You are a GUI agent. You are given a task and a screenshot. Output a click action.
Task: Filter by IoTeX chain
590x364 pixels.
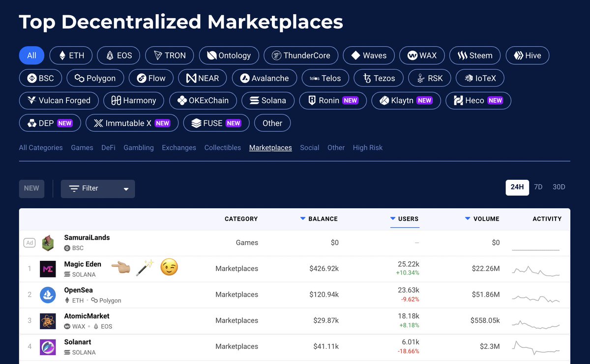pos(480,78)
